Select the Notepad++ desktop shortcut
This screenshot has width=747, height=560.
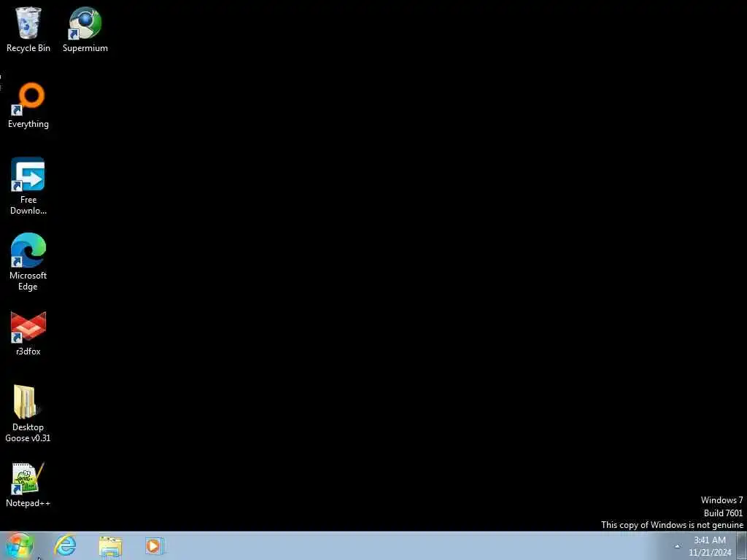(x=28, y=484)
